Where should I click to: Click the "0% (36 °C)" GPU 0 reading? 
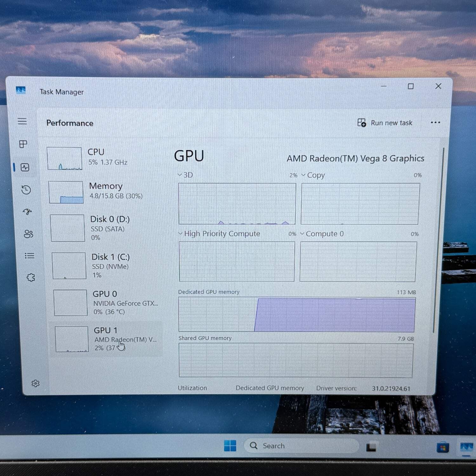point(109,312)
